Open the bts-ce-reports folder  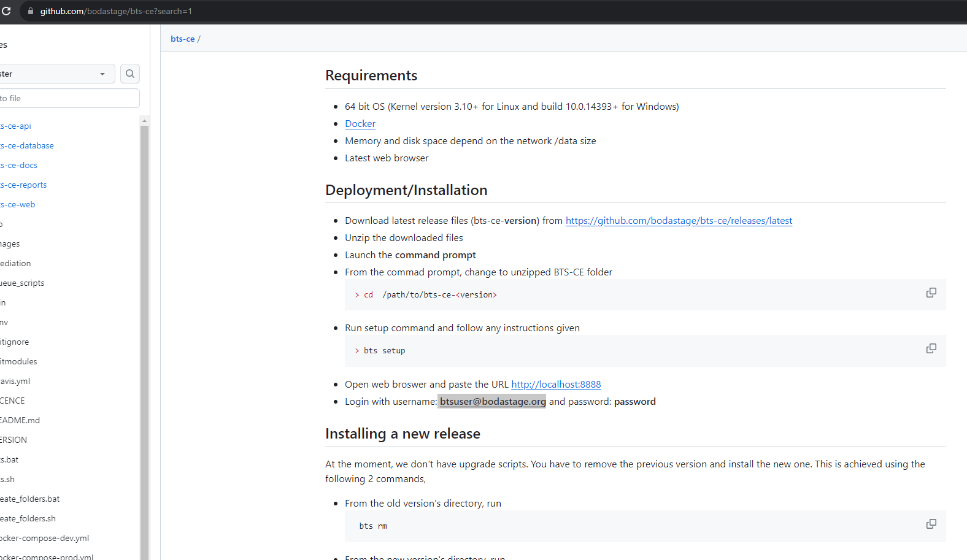pyautogui.click(x=23, y=185)
